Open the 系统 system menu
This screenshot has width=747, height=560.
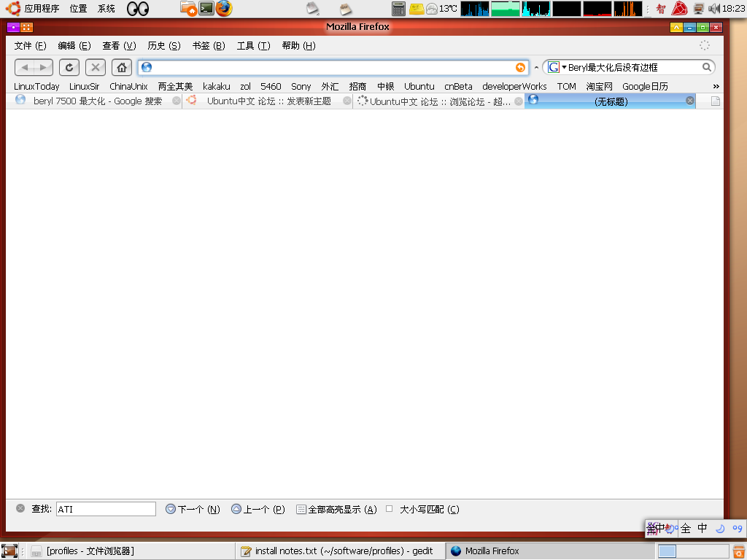pyautogui.click(x=107, y=8)
